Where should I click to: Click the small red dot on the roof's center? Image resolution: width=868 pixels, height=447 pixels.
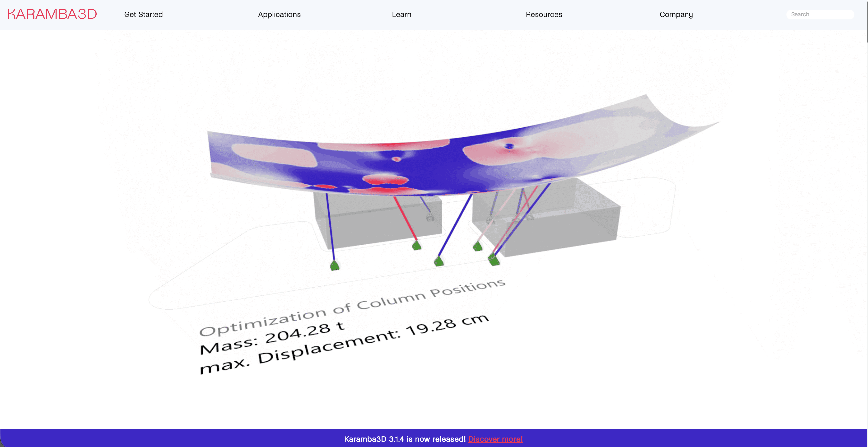click(396, 159)
